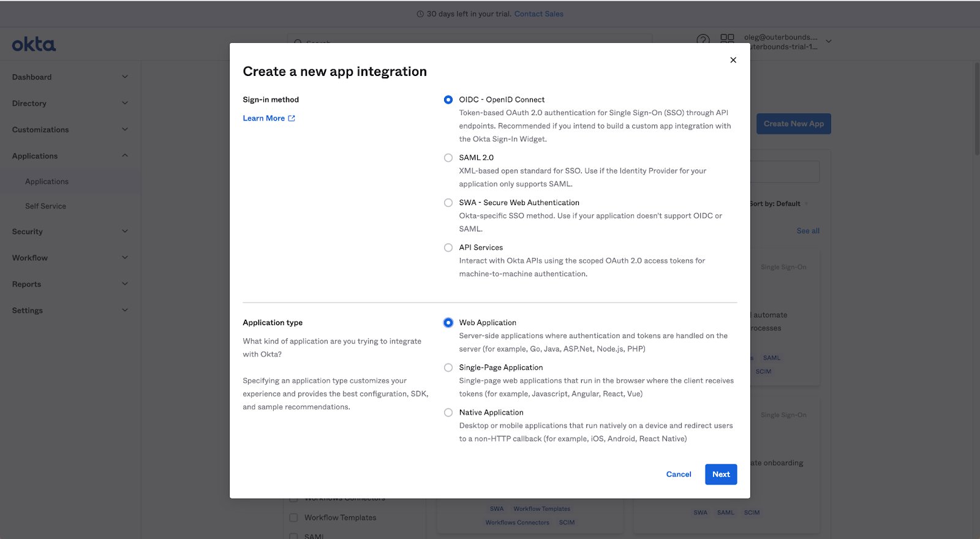Open the Self Service sidebar item
The width and height of the screenshot is (980, 539).
point(45,206)
